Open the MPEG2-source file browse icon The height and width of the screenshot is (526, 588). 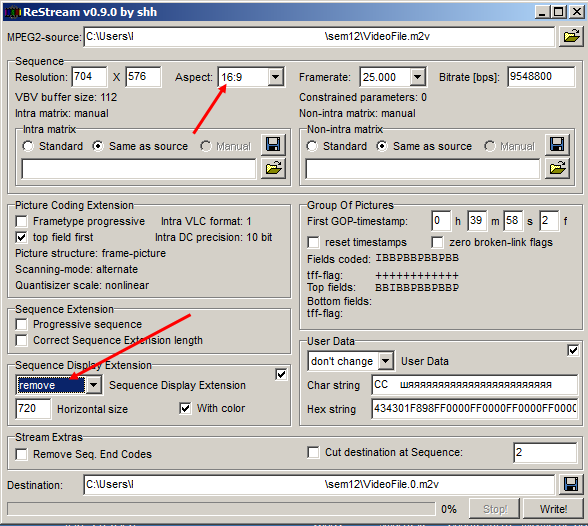(x=571, y=36)
